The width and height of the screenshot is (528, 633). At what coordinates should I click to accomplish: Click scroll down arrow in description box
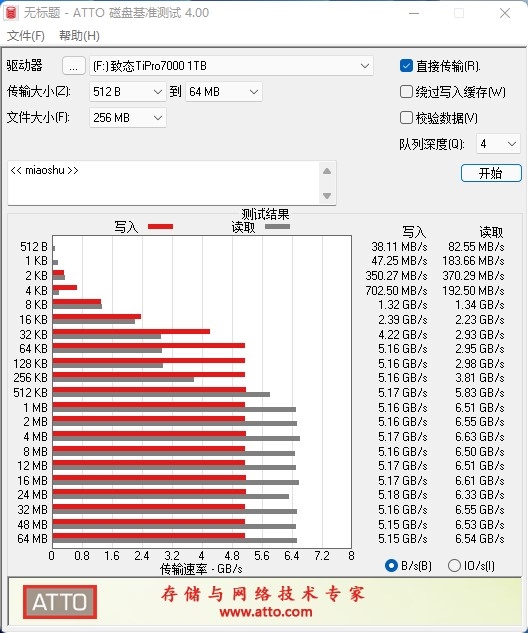click(x=327, y=196)
